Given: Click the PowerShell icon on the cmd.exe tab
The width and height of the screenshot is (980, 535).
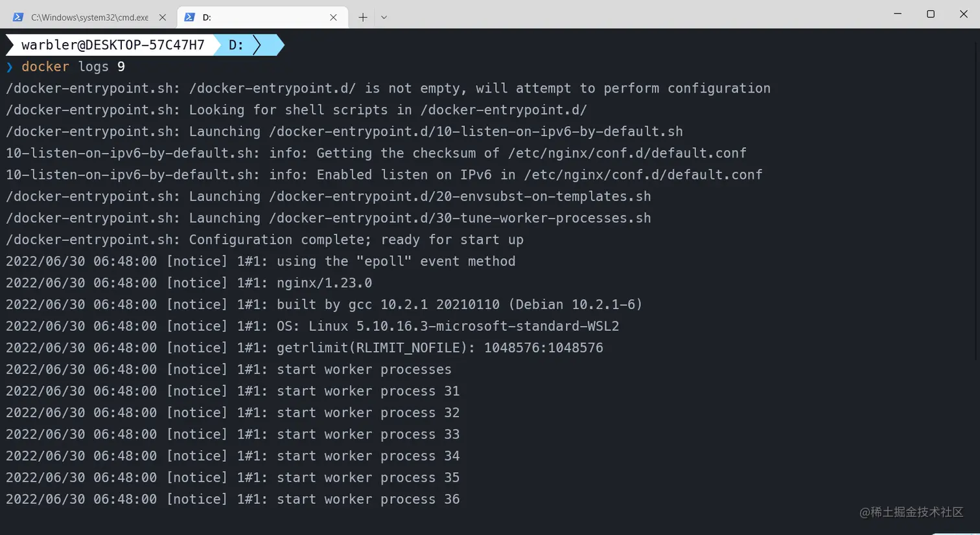Looking at the screenshot, I should [18, 17].
